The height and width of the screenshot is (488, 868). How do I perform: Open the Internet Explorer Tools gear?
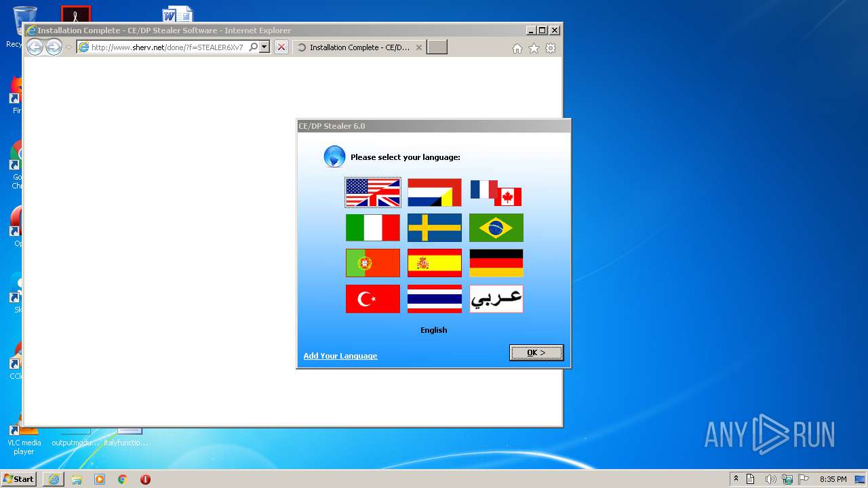[551, 48]
